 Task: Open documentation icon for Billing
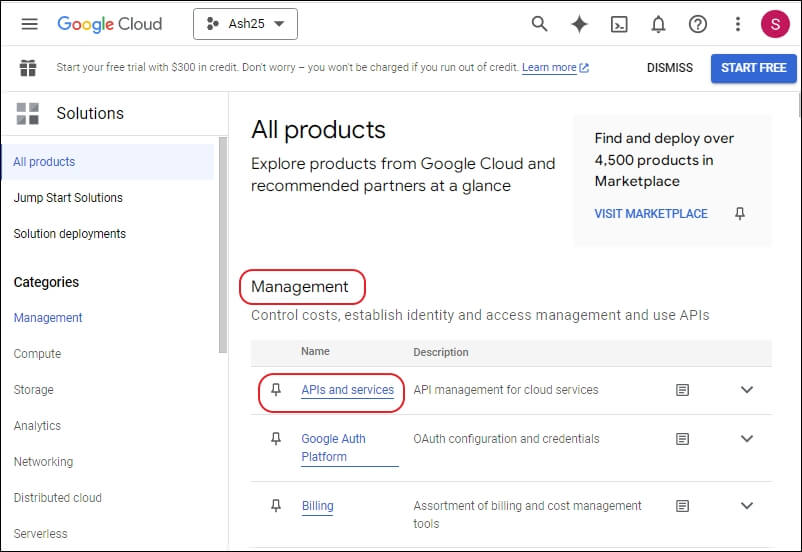click(x=682, y=506)
